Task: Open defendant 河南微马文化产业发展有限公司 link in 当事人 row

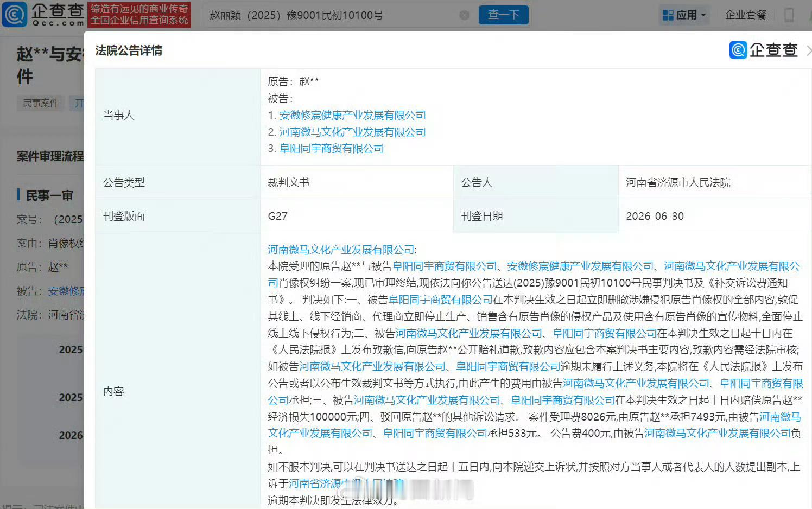Action: tap(352, 132)
